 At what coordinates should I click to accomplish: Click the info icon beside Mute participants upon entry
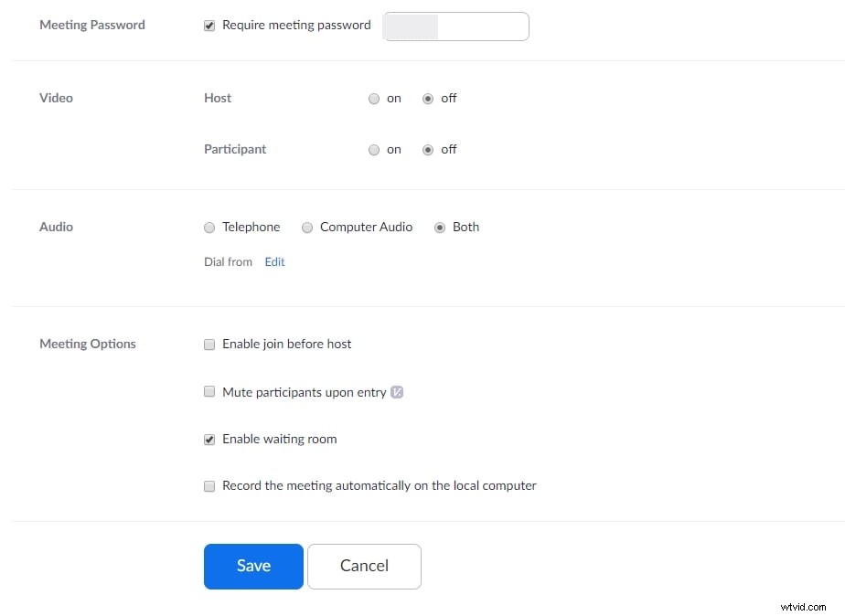click(x=397, y=391)
